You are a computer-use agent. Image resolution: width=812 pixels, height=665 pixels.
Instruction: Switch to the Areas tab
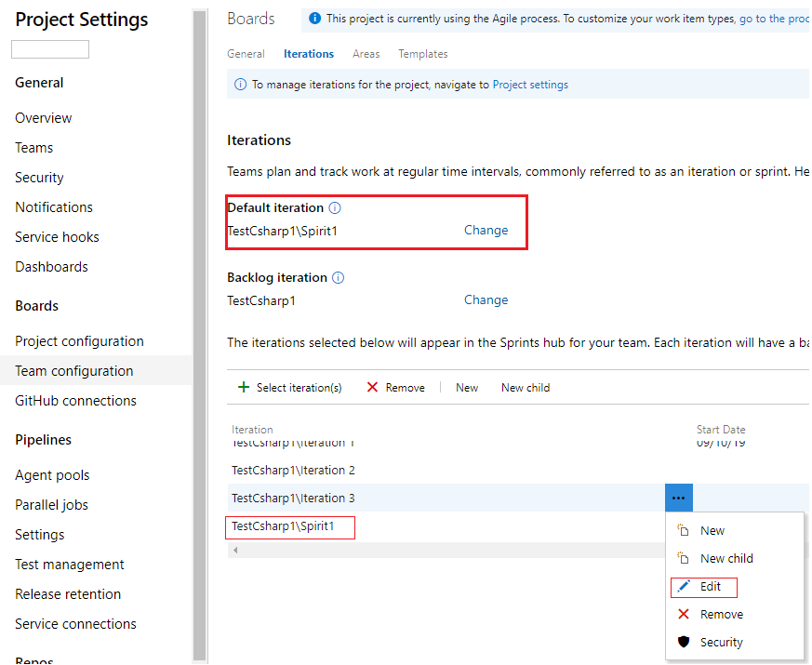tap(366, 54)
